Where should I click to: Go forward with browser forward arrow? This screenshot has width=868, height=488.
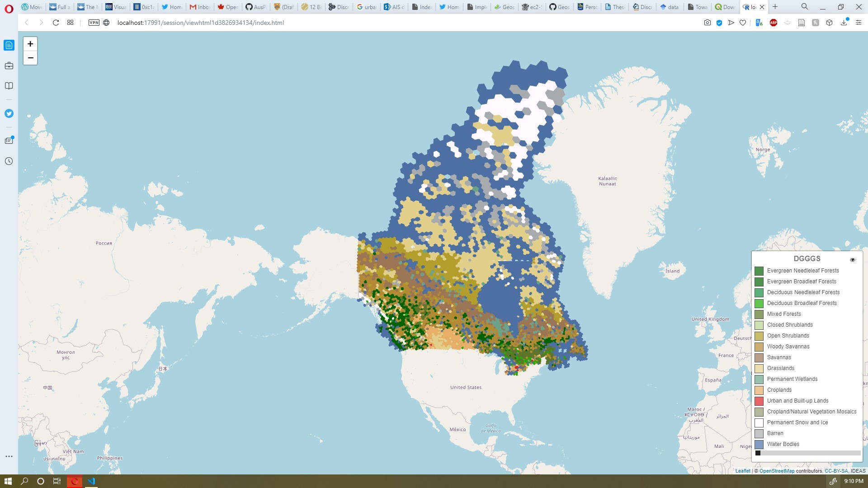click(41, 23)
